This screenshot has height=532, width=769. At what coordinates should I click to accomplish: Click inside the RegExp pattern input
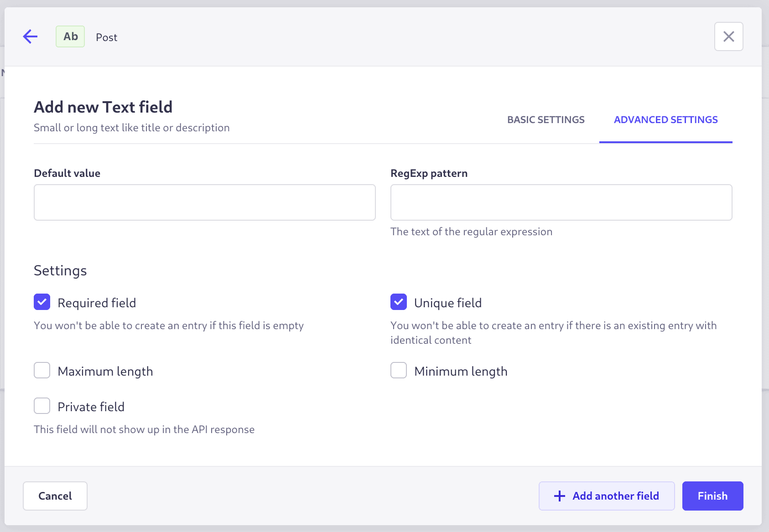(x=561, y=202)
